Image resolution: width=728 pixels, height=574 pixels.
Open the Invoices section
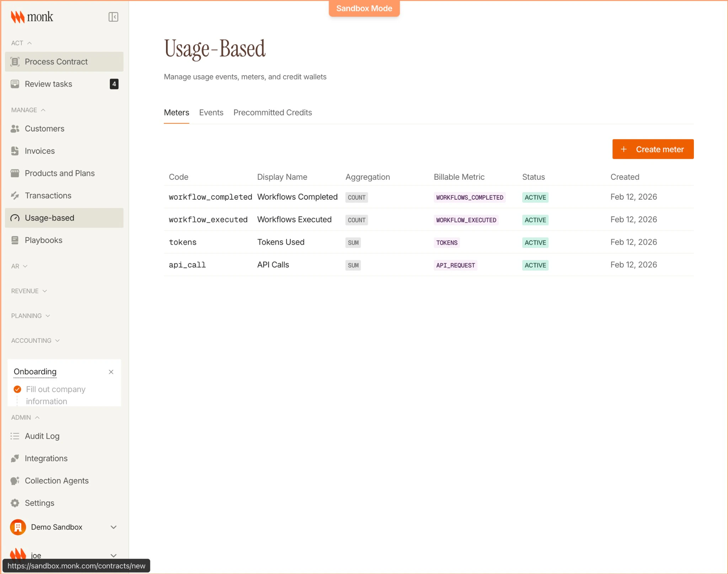[39, 151]
